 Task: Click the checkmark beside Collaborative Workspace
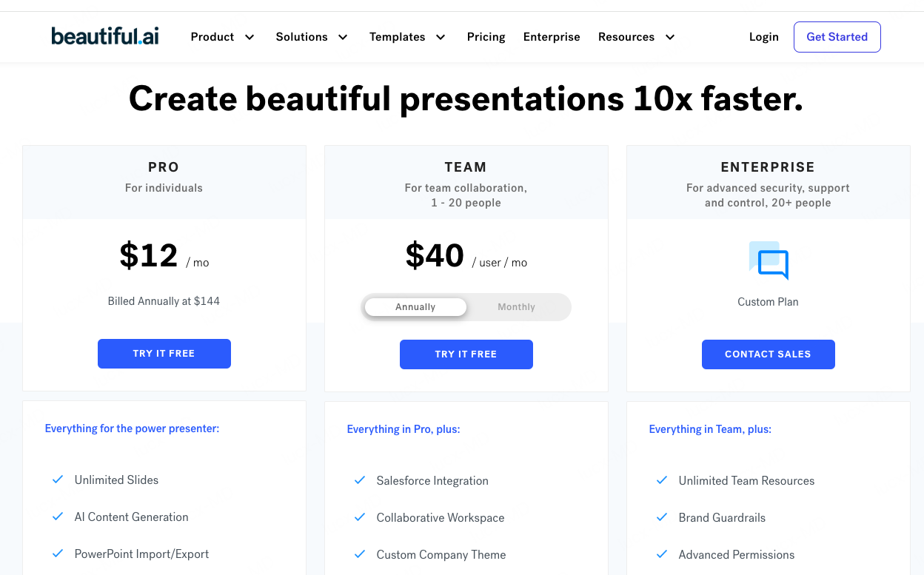(x=360, y=517)
